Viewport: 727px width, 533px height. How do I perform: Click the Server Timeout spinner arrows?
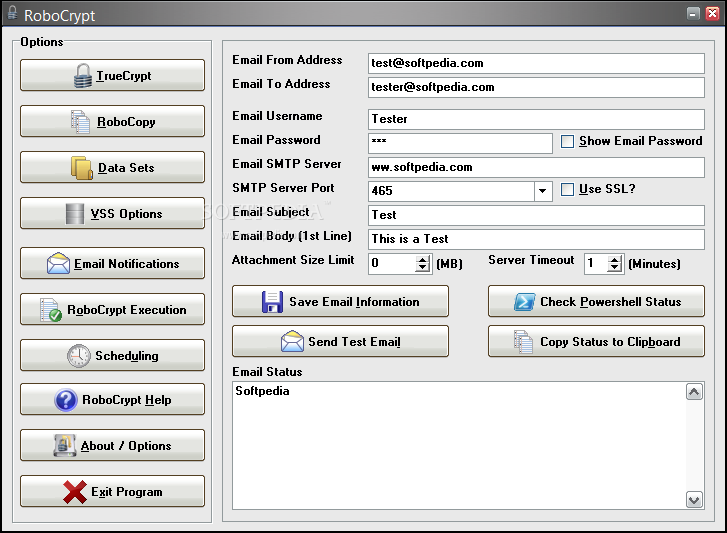pyautogui.click(x=614, y=263)
